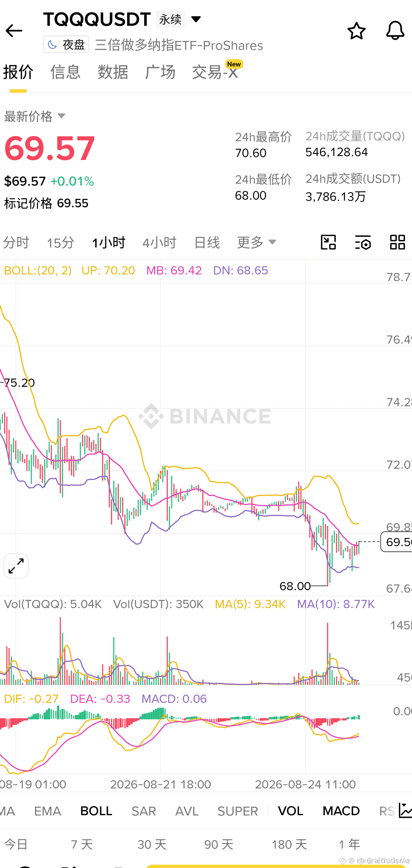Toggle the BOLL indicator
This screenshot has width=412, height=868.
[x=96, y=811]
